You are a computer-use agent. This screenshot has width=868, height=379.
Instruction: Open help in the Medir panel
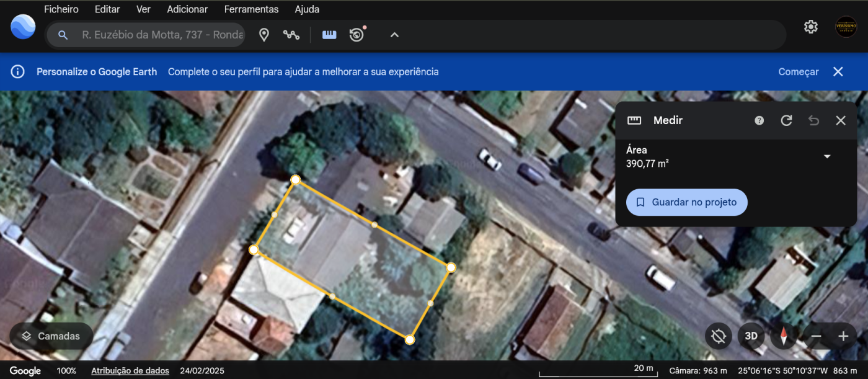coord(759,120)
